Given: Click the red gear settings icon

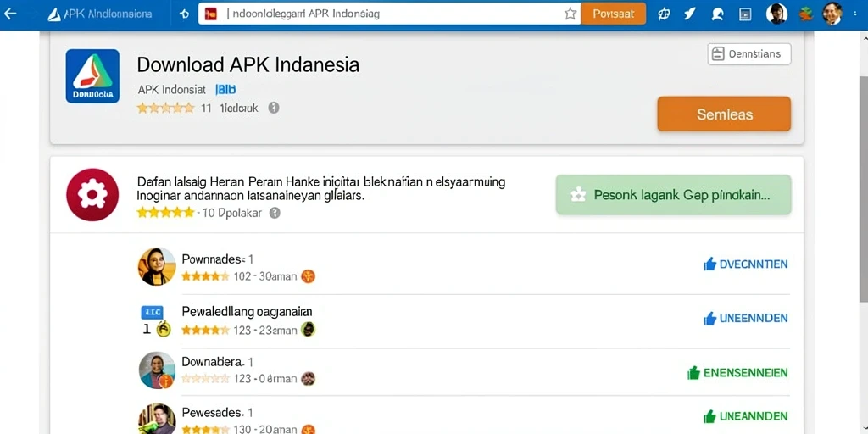Looking at the screenshot, I should point(92,195).
